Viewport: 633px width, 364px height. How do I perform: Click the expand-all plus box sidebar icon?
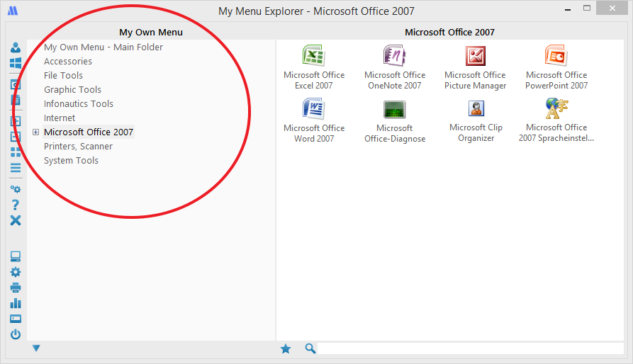16,121
